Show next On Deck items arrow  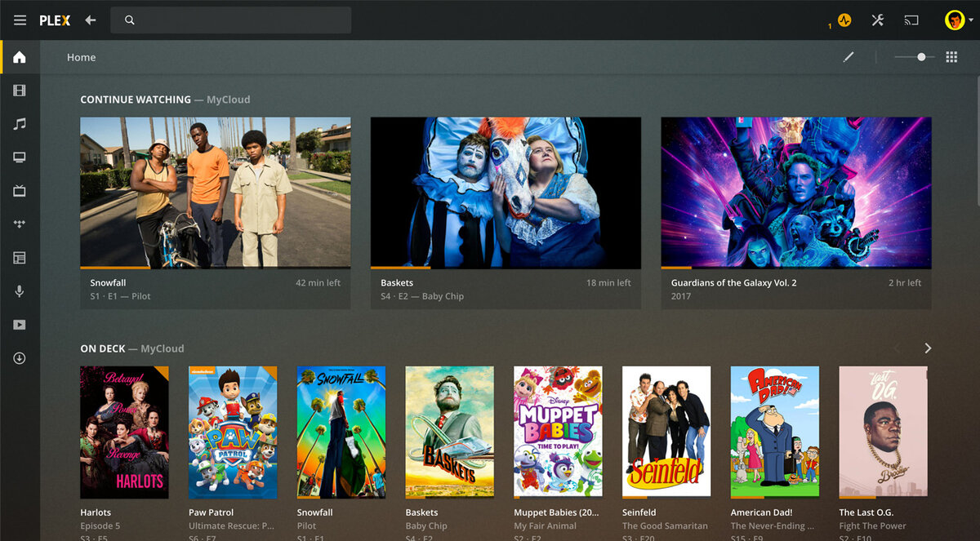pyautogui.click(x=928, y=348)
